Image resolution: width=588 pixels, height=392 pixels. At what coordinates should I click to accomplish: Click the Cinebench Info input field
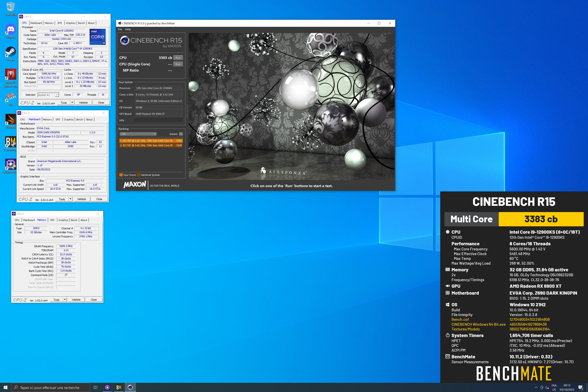tap(159, 120)
